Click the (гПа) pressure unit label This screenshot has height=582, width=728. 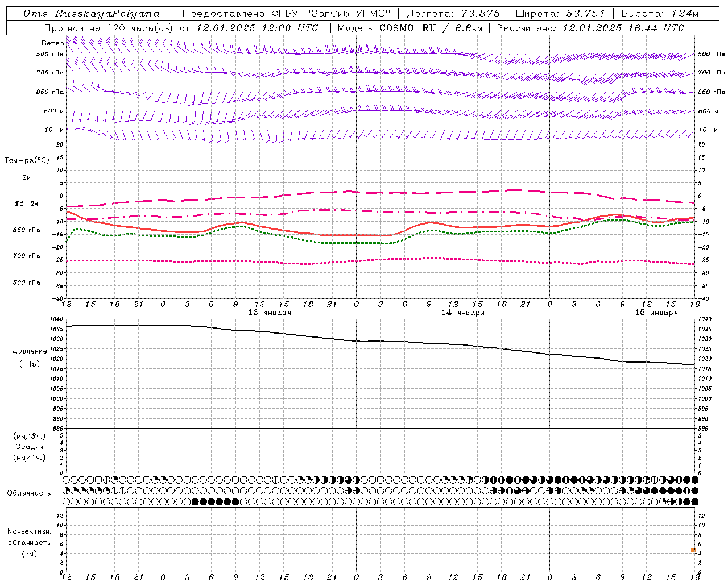30,364
